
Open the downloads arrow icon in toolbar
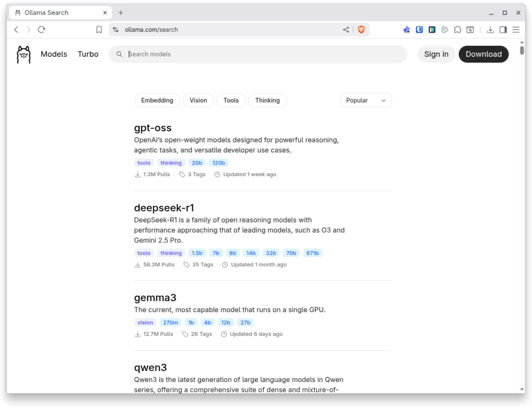(490, 30)
